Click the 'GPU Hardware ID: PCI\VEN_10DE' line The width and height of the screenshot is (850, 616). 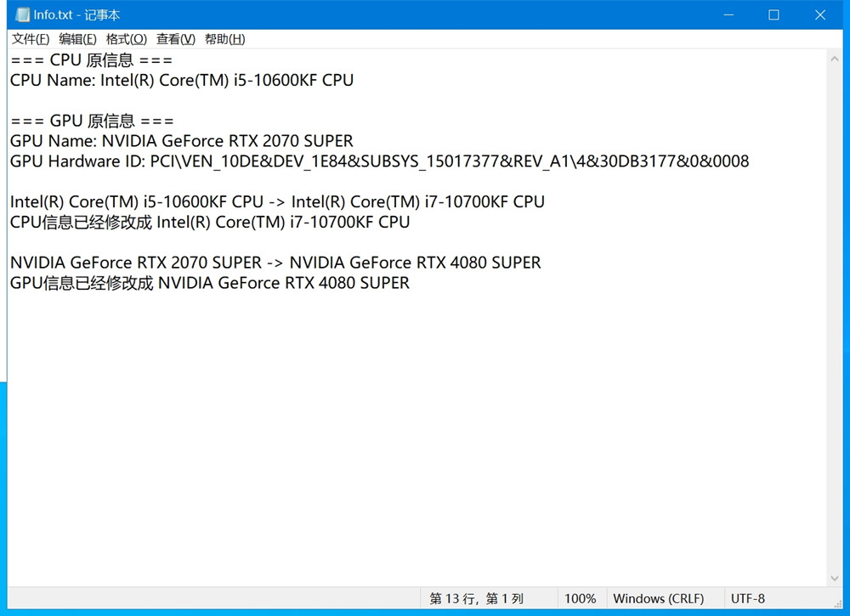pos(379,161)
